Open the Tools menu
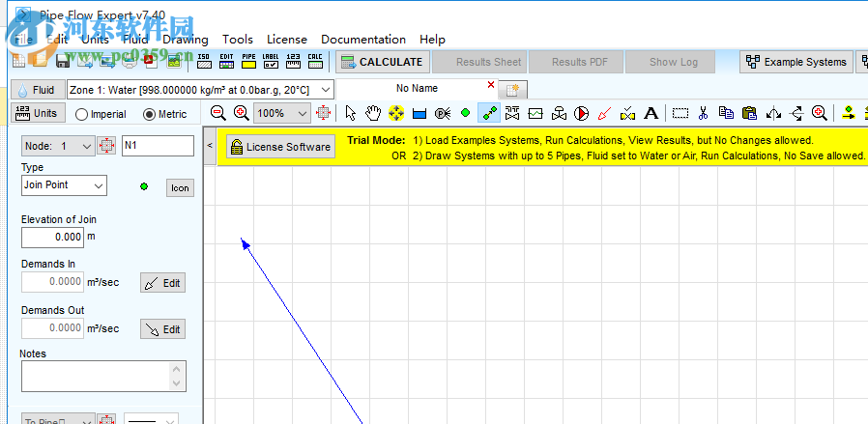 click(238, 40)
